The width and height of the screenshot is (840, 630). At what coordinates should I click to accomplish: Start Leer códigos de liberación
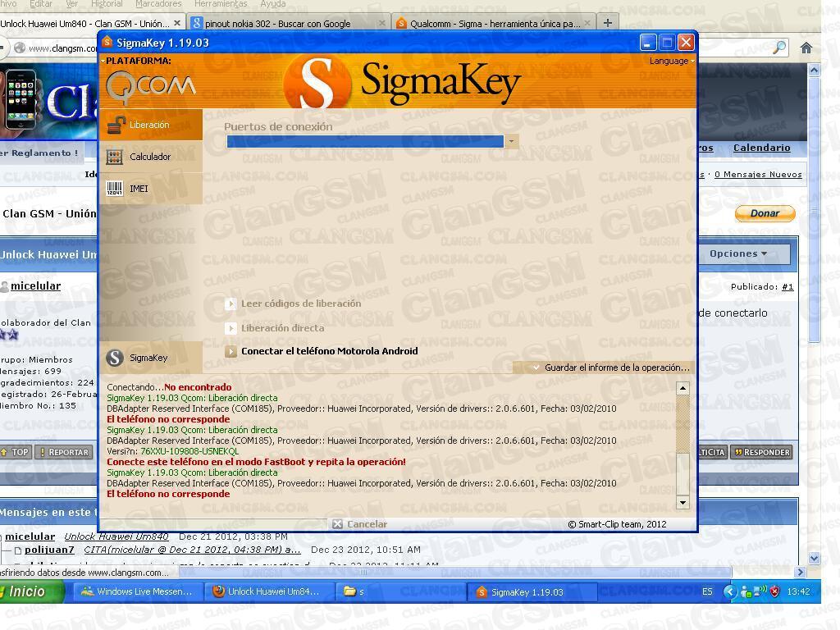[293, 304]
